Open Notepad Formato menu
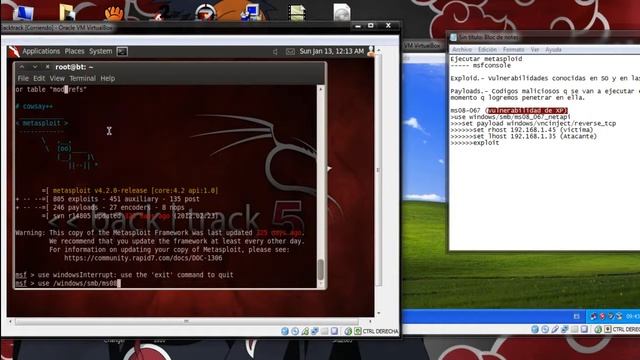Image resolution: width=640 pixels, height=360 pixels. click(x=513, y=49)
